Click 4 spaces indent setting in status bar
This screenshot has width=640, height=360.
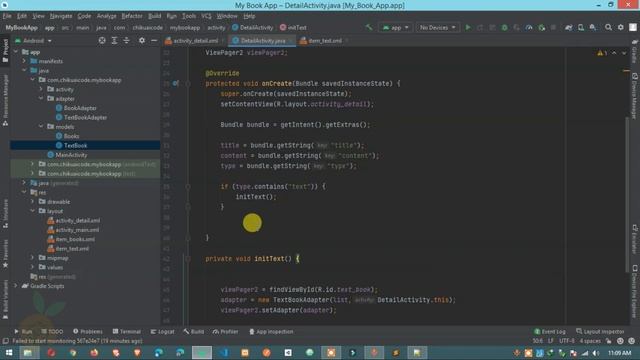[x=590, y=341]
